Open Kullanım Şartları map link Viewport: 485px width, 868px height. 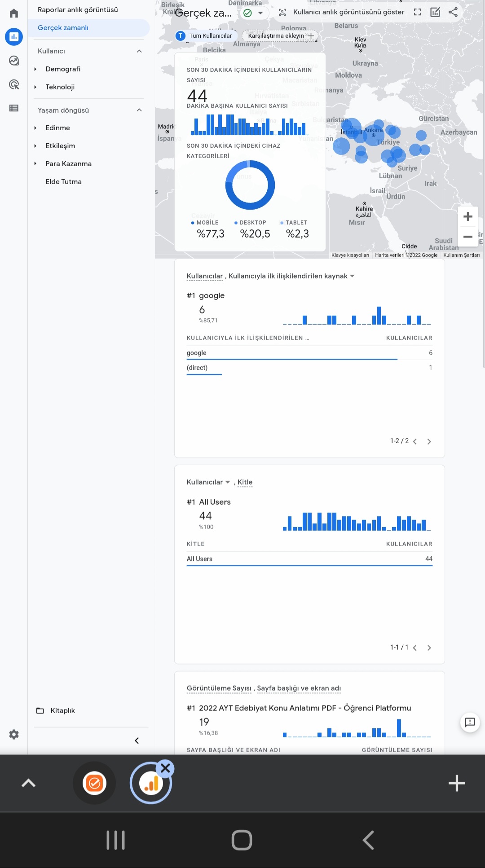coord(461,255)
